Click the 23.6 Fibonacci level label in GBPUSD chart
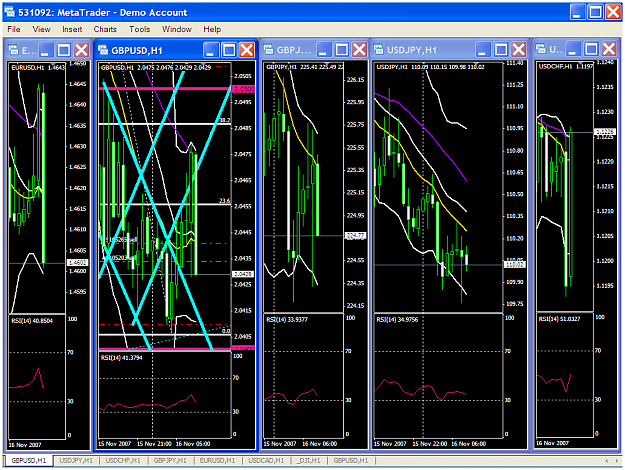Screen dimensions: 625x470 click(225, 201)
